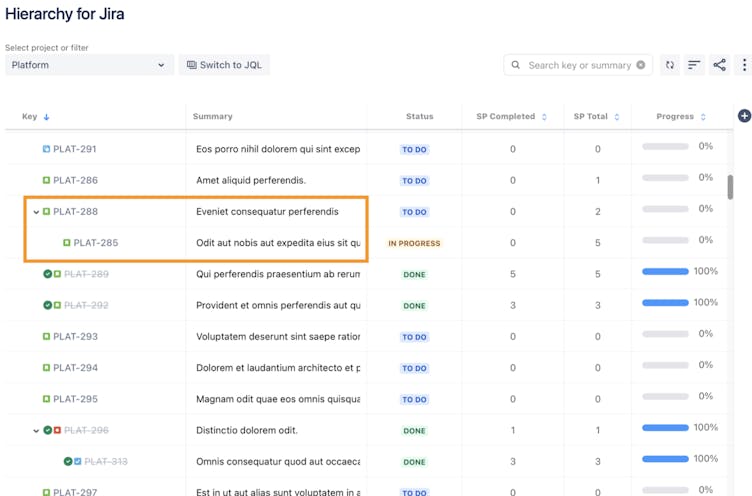752x496 pixels.
Task: Click the red bug icon of PLAT-296
Action: click(57, 430)
